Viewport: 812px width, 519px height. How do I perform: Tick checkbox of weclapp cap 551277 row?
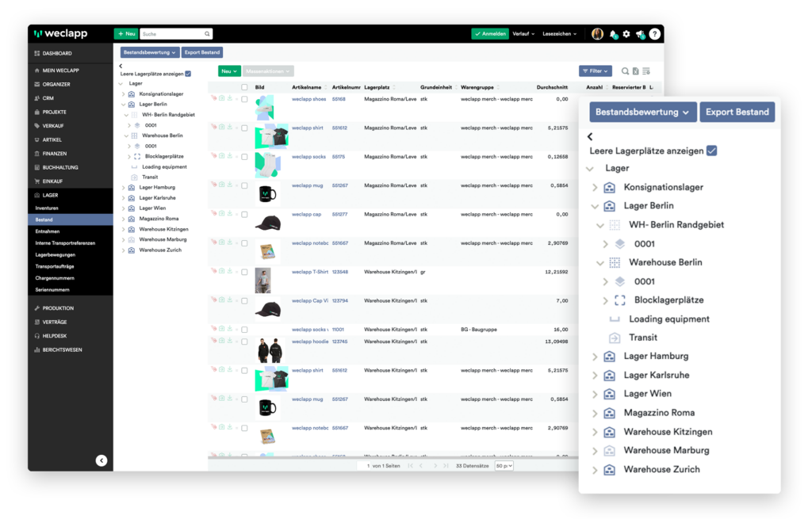pos(244,214)
